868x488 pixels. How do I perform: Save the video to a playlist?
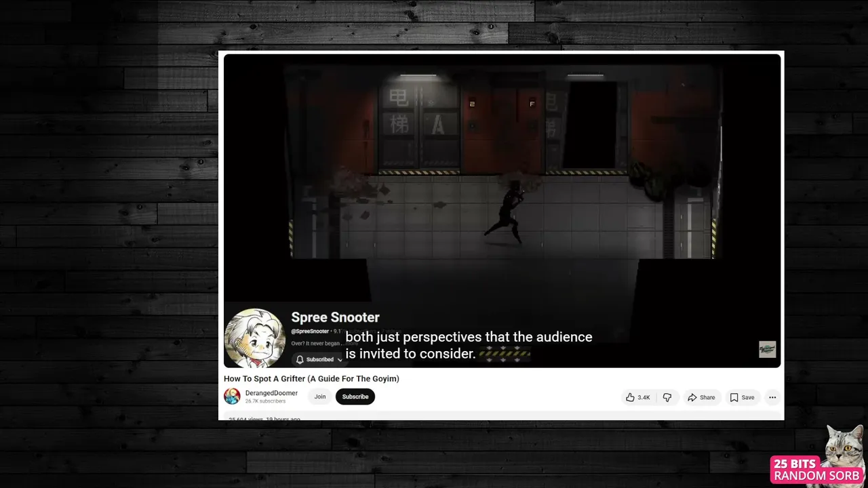(742, 397)
